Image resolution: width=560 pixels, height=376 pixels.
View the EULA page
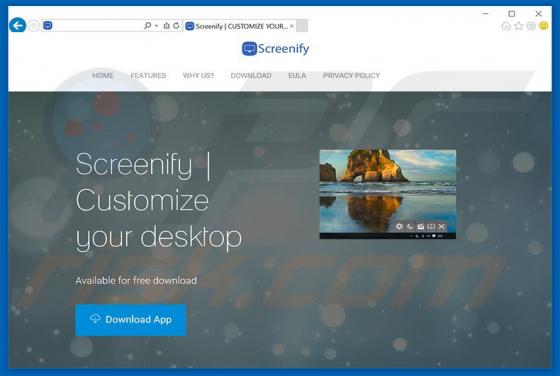pyautogui.click(x=297, y=75)
